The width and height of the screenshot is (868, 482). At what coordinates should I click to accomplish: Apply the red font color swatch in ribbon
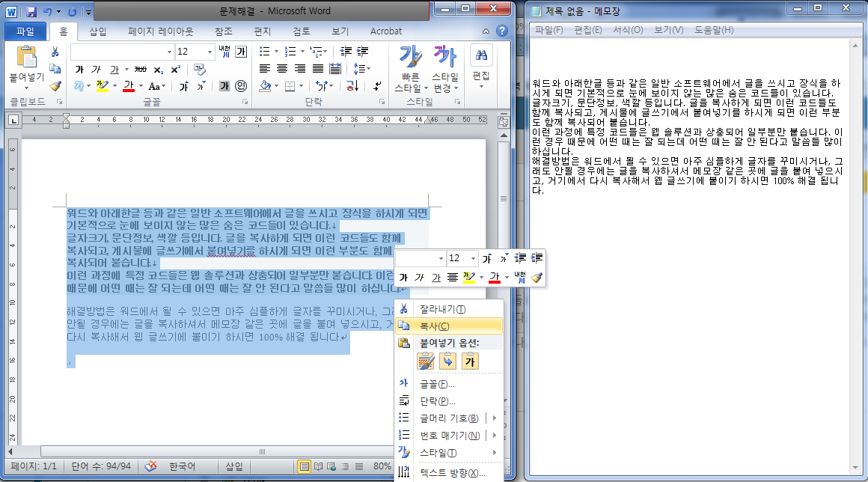tap(128, 86)
